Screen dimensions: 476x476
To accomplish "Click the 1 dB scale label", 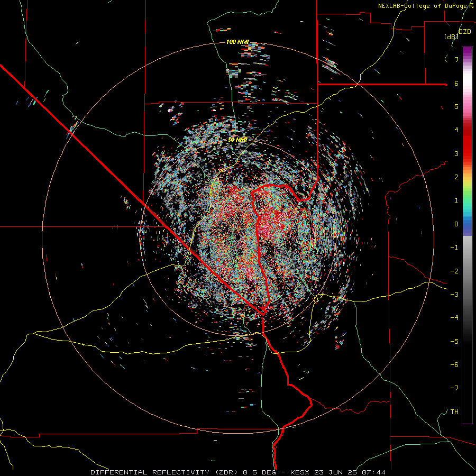I will click(x=456, y=200).
